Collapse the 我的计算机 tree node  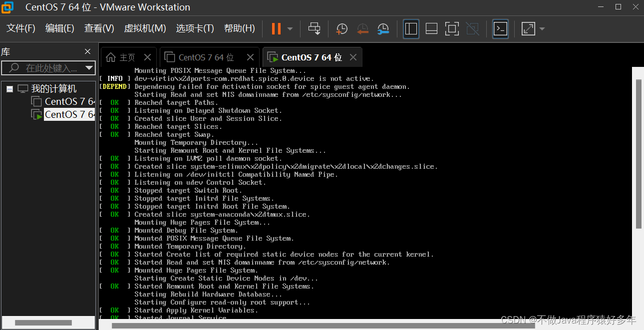[9, 89]
